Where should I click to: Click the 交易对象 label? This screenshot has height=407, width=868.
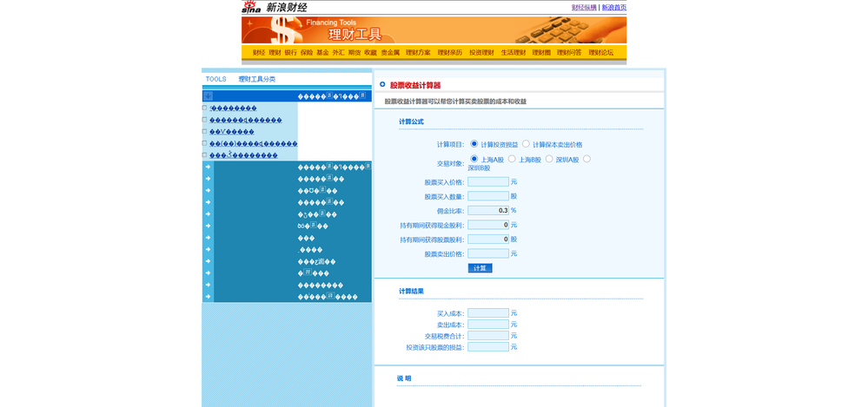(x=451, y=163)
